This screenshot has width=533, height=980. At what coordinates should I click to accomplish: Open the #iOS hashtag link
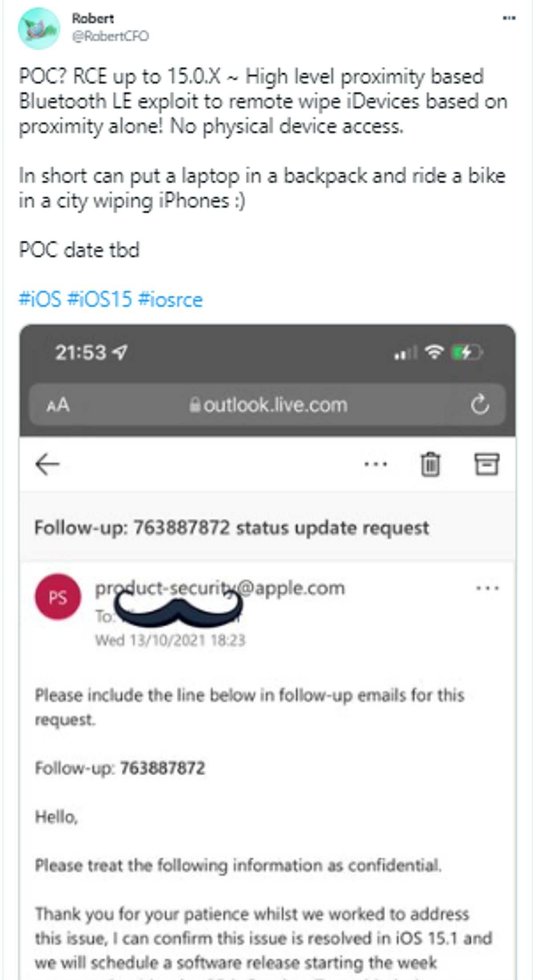pos(40,299)
